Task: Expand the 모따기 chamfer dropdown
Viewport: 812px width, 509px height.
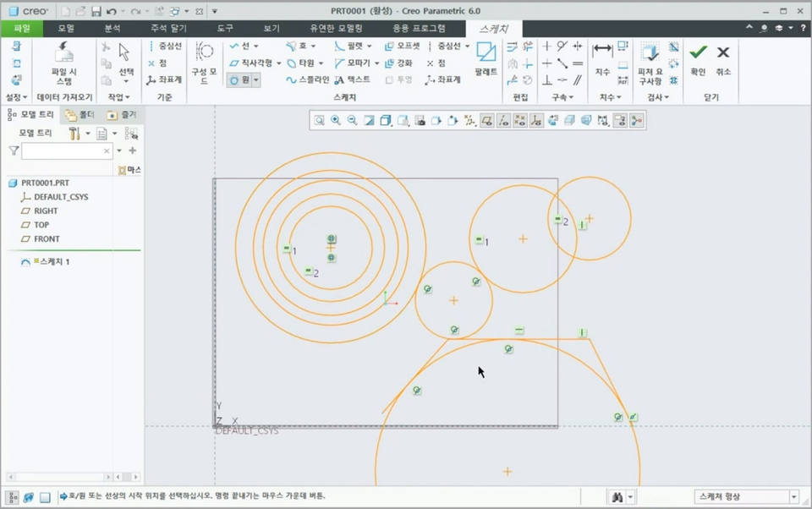Action: (377, 63)
